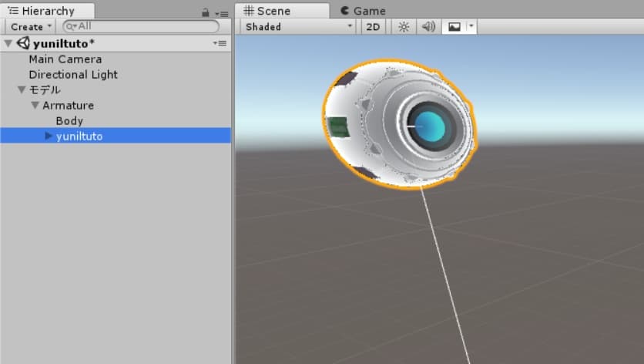Click the Create button in Hierarchy
644x364 pixels.
(31, 27)
